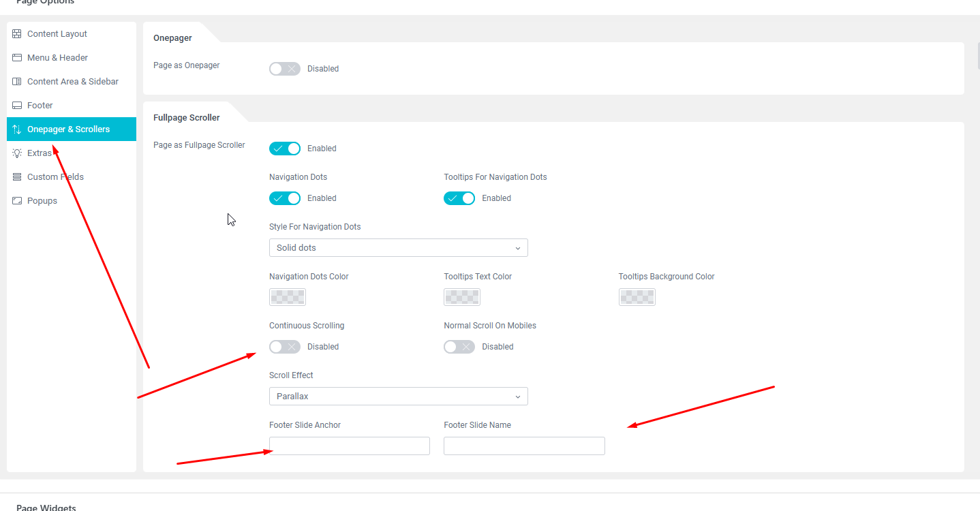Click the Content Layout grid icon
Image resolution: width=980 pixels, height=511 pixels.
(17, 34)
